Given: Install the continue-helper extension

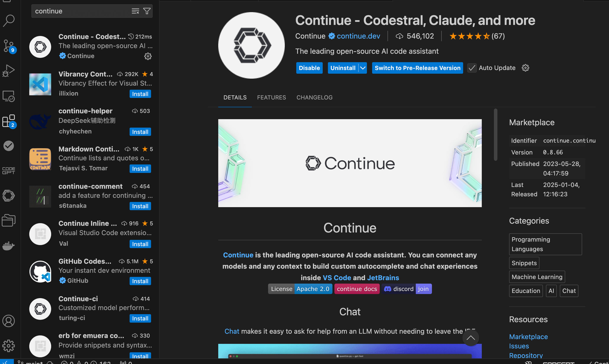Looking at the screenshot, I should 140,132.
